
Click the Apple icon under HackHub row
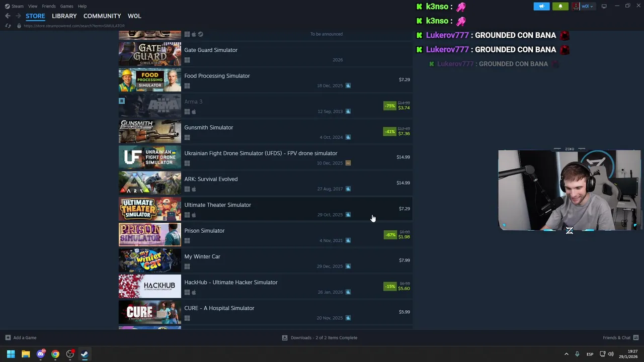click(x=194, y=292)
